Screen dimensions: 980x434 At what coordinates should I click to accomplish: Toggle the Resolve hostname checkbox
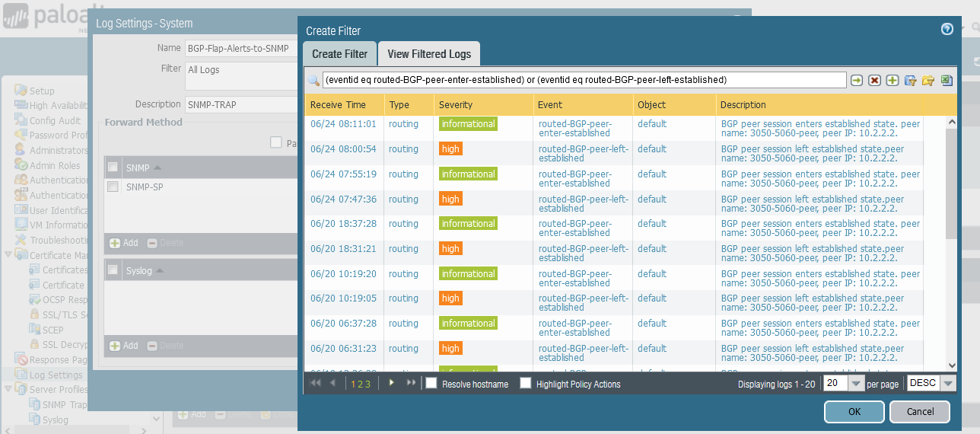point(431,384)
